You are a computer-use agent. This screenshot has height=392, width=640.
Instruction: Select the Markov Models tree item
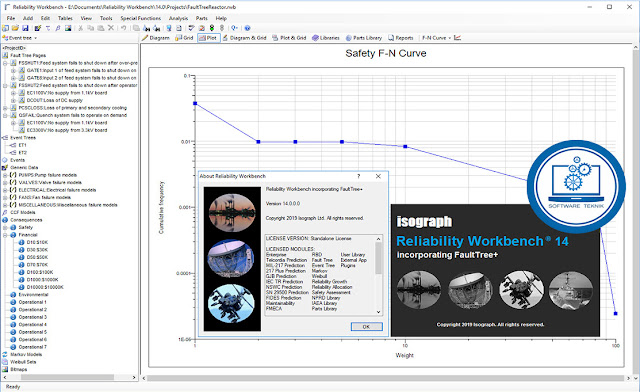point(26,354)
